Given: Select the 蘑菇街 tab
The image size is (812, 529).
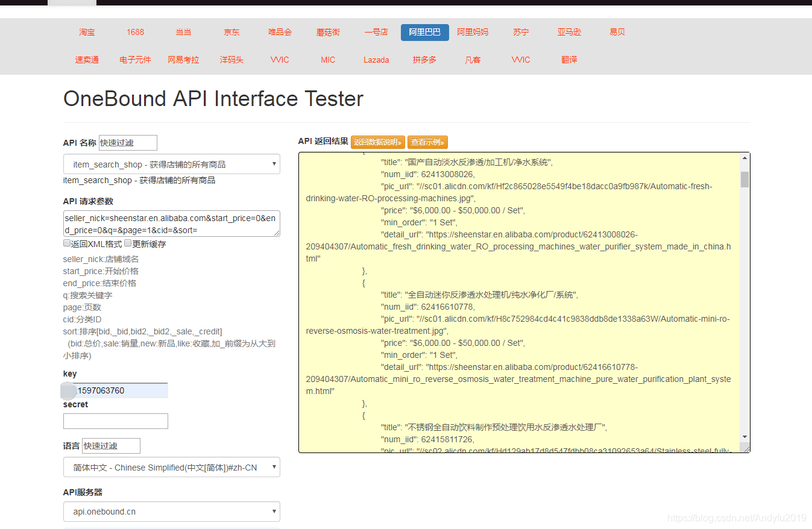Looking at the screenshot, I should (328, 33).
